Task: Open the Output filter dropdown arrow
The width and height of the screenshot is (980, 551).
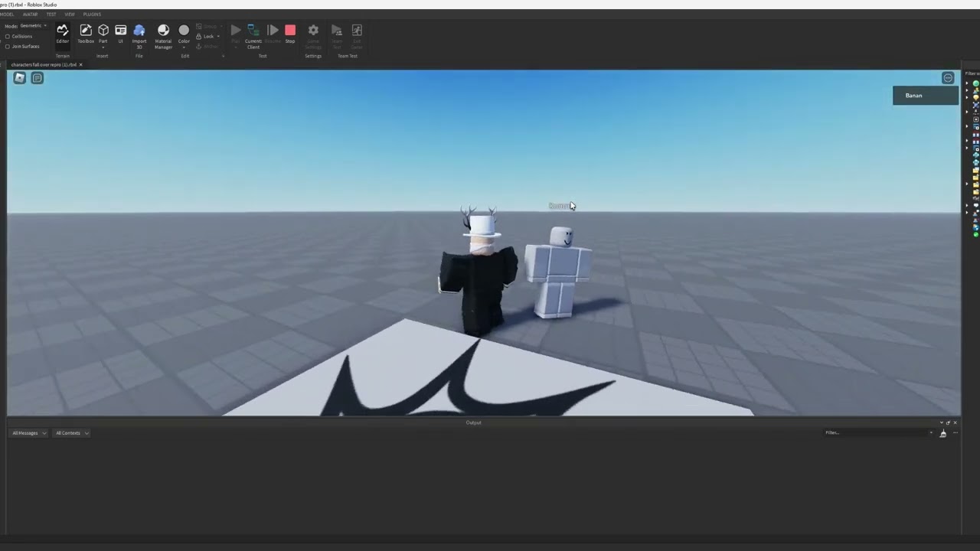Action: (931, 433)
